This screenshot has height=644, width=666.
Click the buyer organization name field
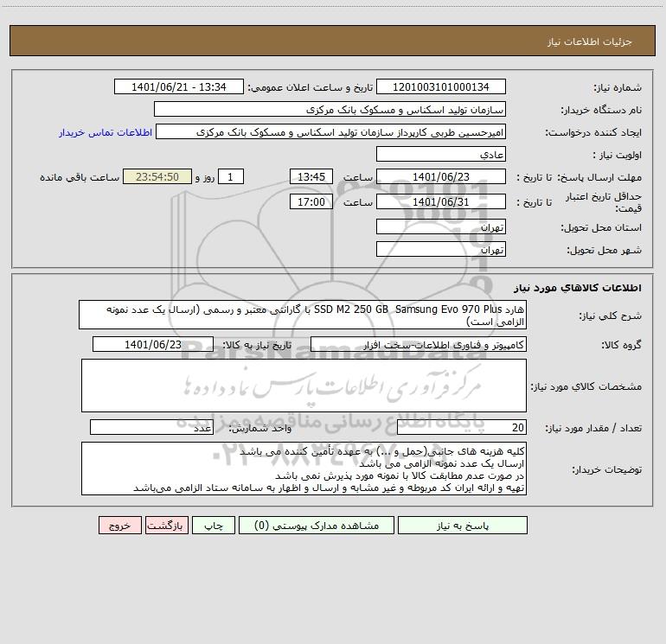coord(330,109)
